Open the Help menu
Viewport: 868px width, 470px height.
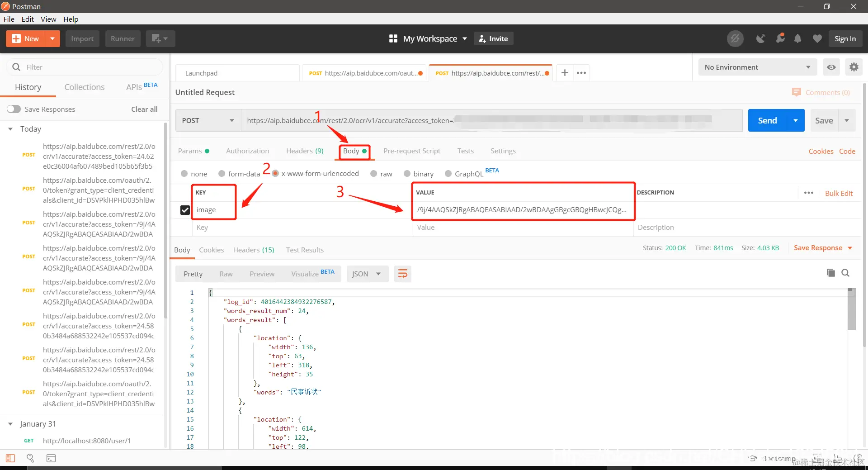click(x=71, y=19)
